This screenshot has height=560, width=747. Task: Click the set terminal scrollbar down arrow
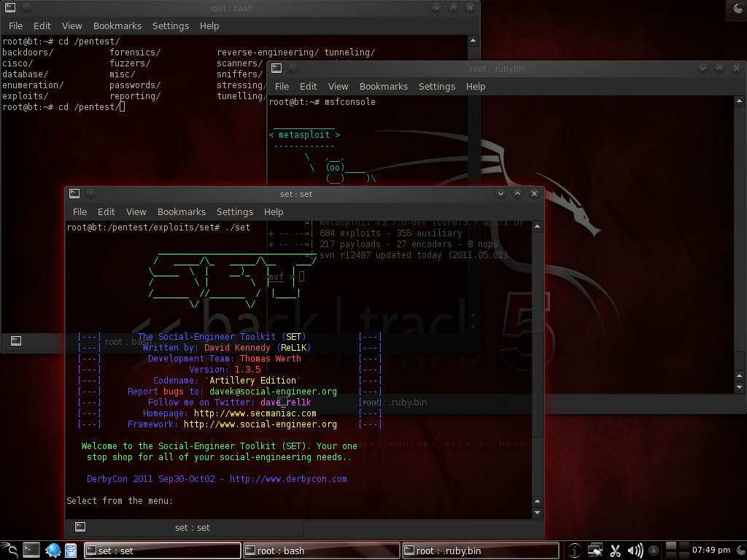(538, 513)
